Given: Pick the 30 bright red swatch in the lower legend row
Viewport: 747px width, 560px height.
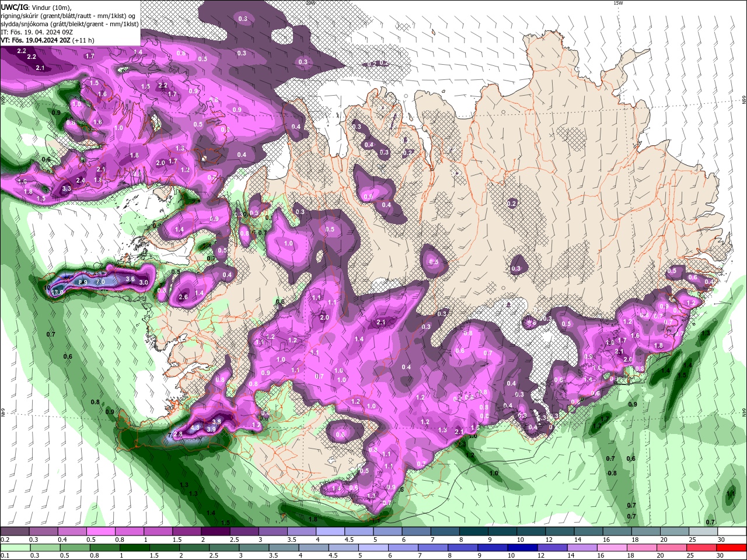Looking at the screenshot, I should (x=731, y=548).
